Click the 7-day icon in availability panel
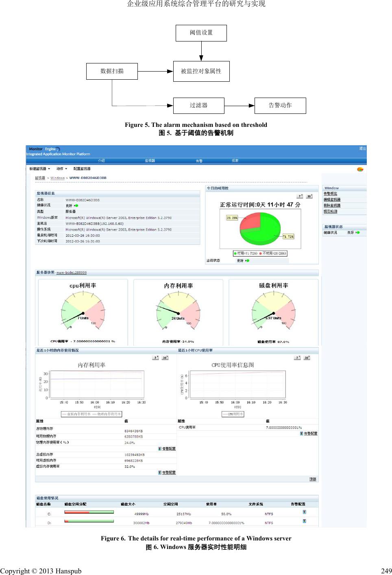392x575 pixels. (300, 196)
